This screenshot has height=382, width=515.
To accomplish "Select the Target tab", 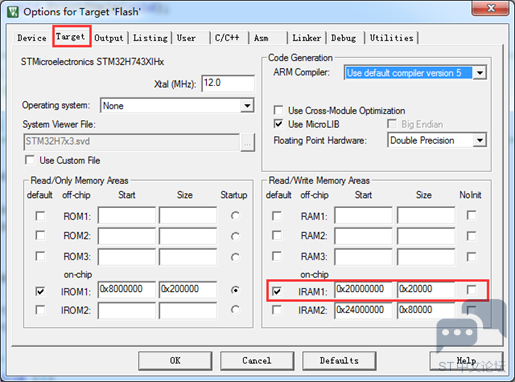I will pos(70,36).
